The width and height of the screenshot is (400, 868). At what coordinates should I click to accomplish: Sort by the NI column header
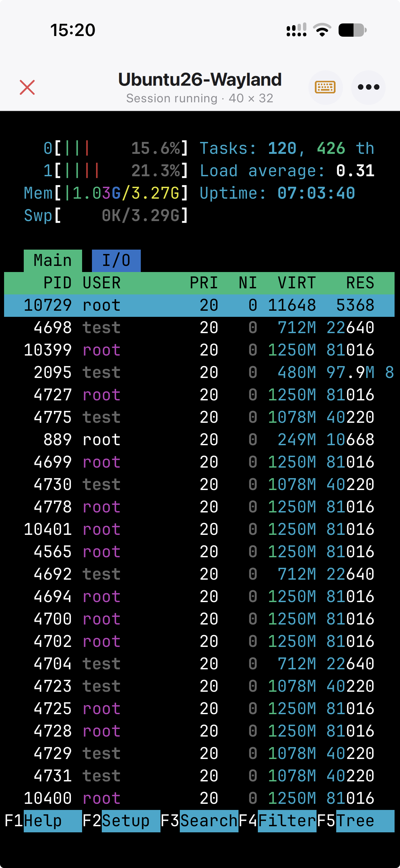tap(248, 283)
